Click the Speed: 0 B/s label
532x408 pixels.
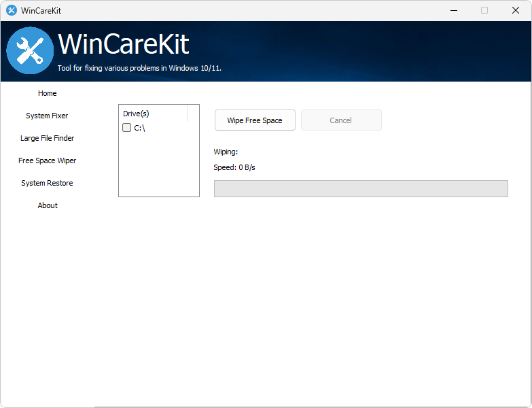(x=234, y=167)
